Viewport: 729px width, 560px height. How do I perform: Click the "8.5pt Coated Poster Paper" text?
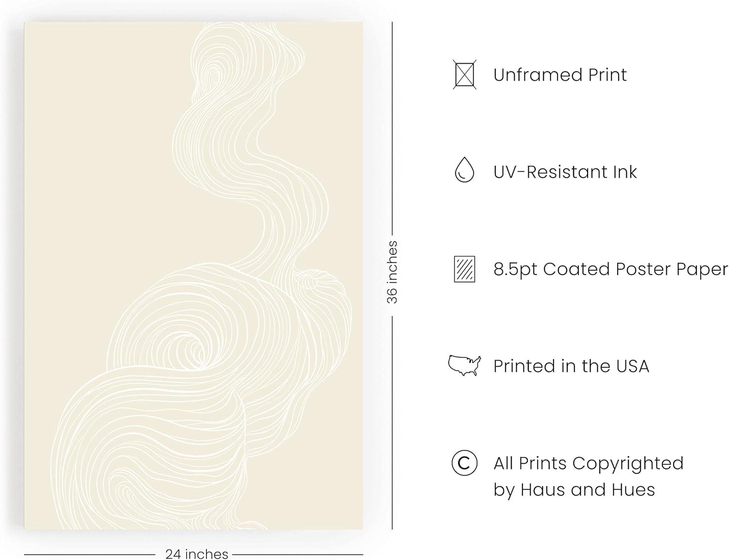click(x=610, y=269)
